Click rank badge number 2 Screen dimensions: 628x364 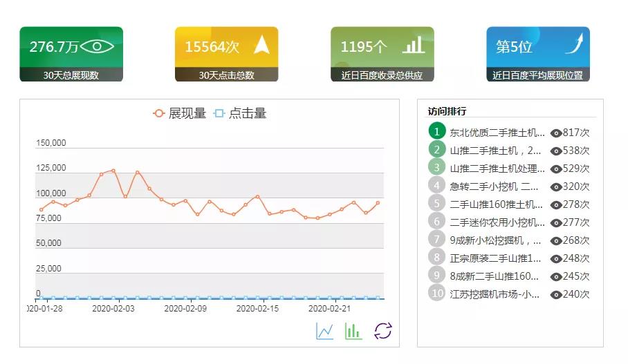[437, 149]
